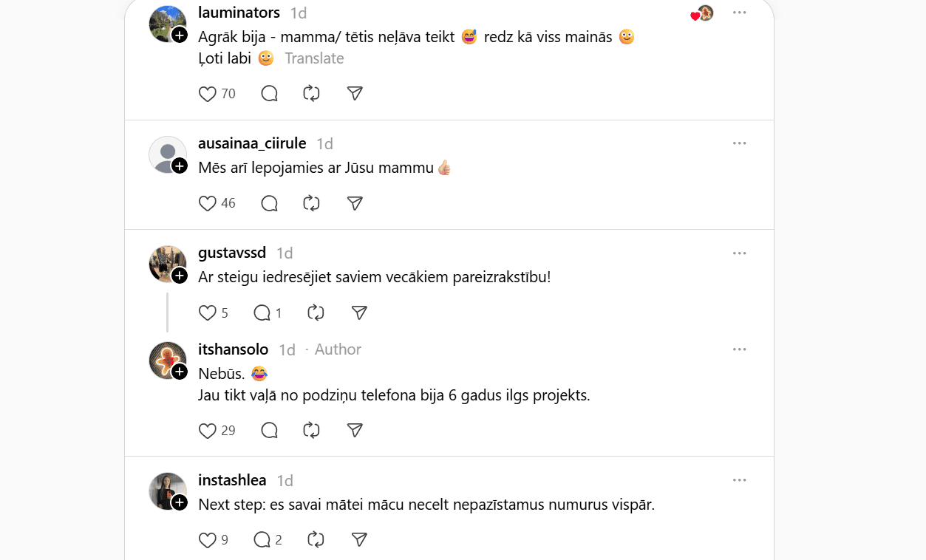Open replies on instashlea's comment
This screenshot has width=926, height=560.
click(262, 540)
